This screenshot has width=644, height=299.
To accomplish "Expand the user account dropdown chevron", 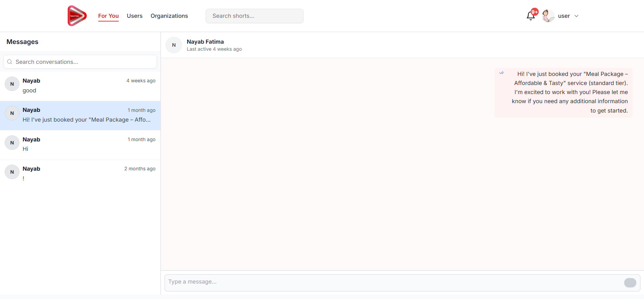I will click(x=577, y=16).
